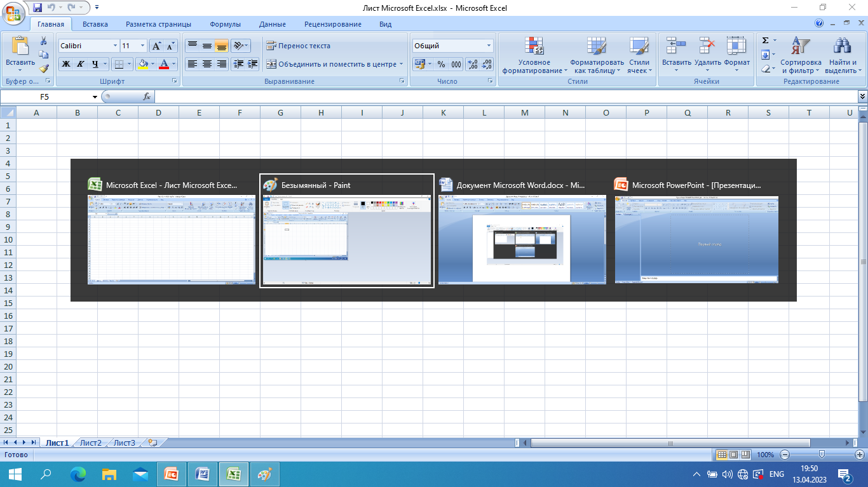Expand the Условное форматирование menu

click(x=534, y=55)
